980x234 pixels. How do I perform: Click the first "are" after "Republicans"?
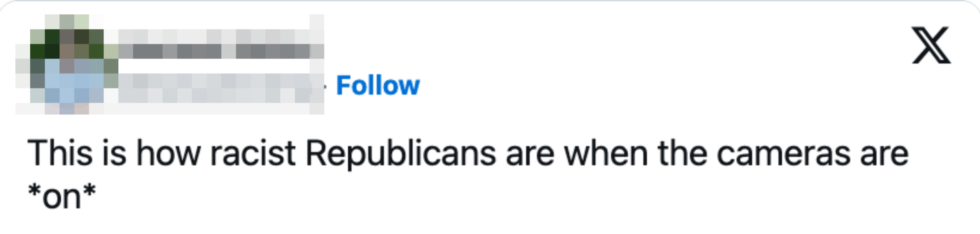(530, 154)
